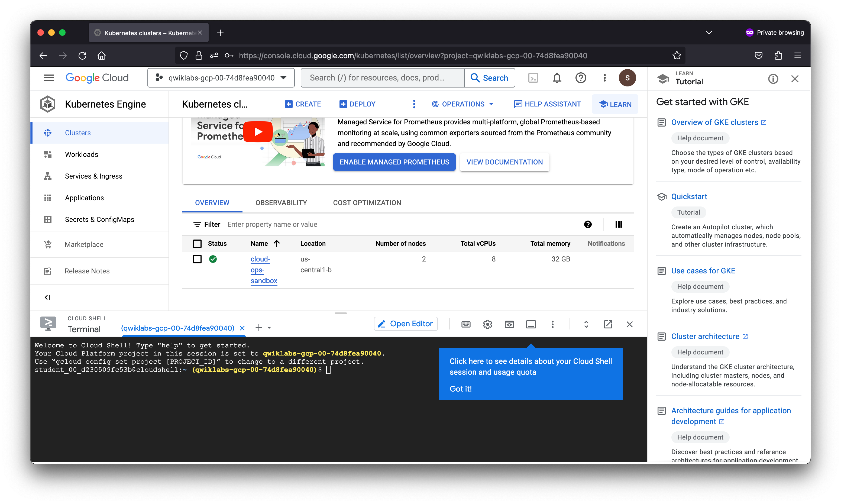Focus the Filter property input
This screenshot has height=504, width=841.
pyautogui.click(x=401, y=224)
